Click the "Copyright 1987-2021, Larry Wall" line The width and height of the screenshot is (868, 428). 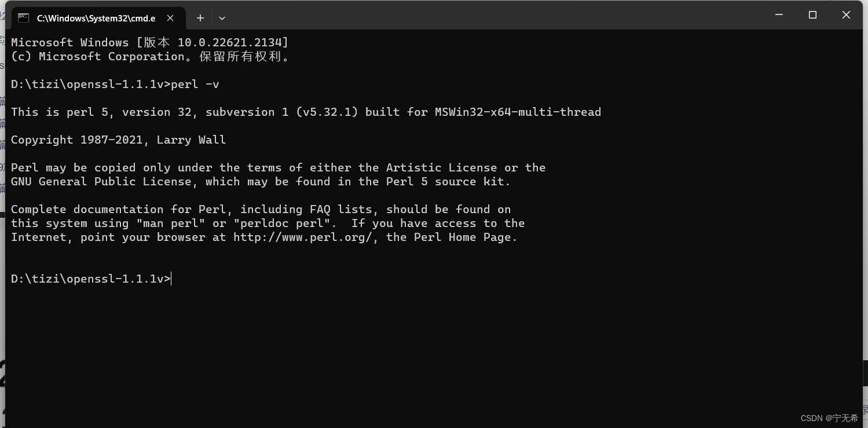pos(118,140)
